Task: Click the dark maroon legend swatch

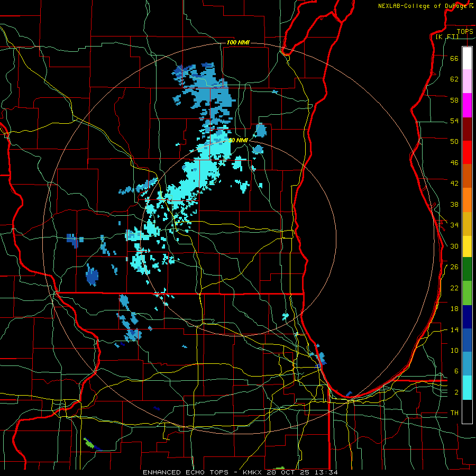Action: click(467, 129)
